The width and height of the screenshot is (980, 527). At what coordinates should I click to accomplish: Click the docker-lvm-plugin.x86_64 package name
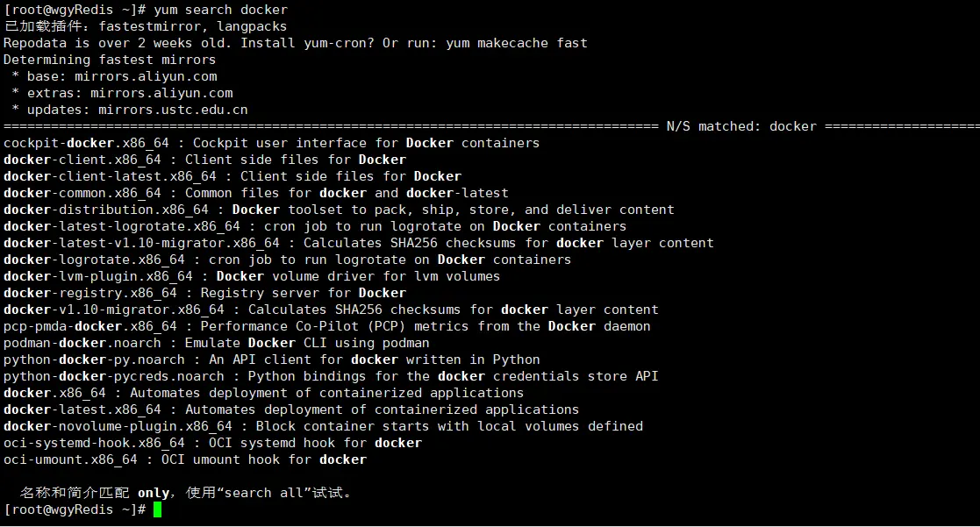tap(97, 276)
